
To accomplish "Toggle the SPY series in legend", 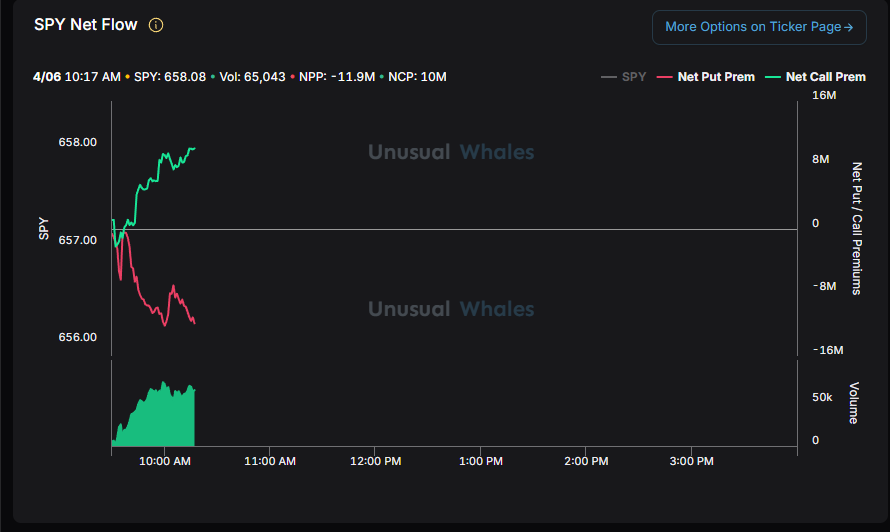I will point(624,77).
